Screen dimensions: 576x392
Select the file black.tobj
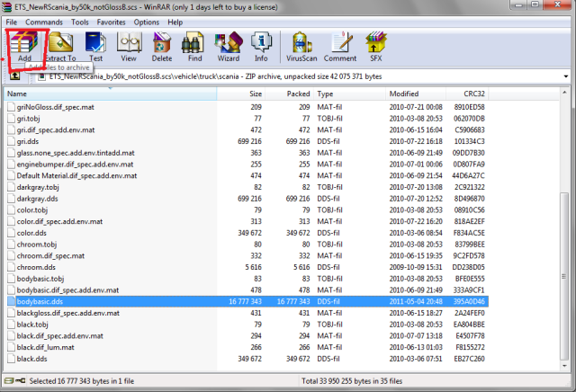click(32, 325)
